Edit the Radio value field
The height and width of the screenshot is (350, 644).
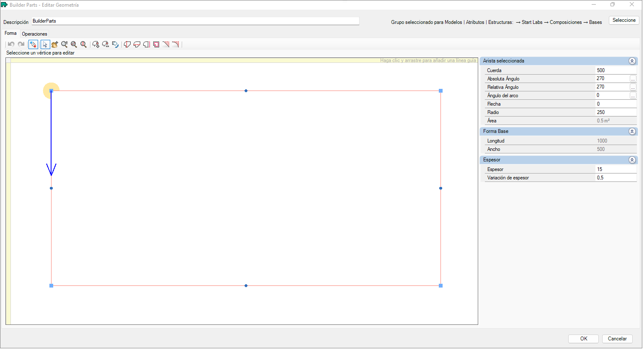click(x=616, y=112)
